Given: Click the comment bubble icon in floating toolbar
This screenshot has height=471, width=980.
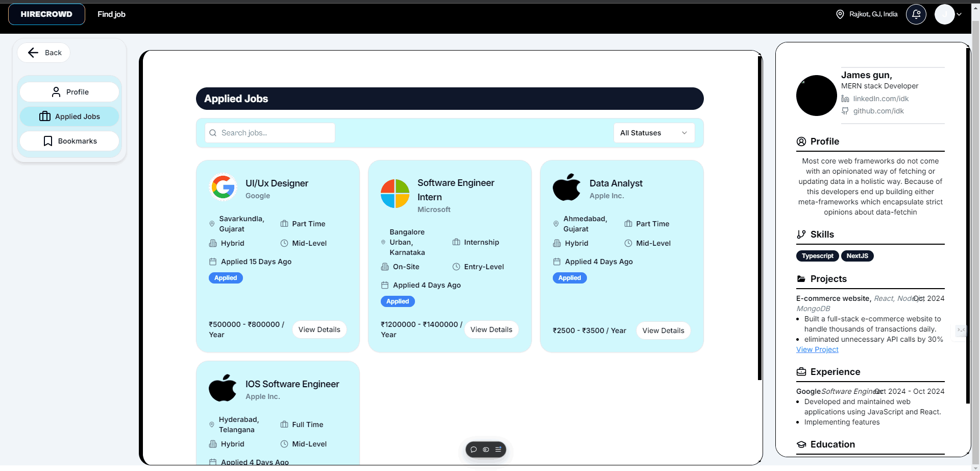Looking at the screenshot, I should coord(474,450).
